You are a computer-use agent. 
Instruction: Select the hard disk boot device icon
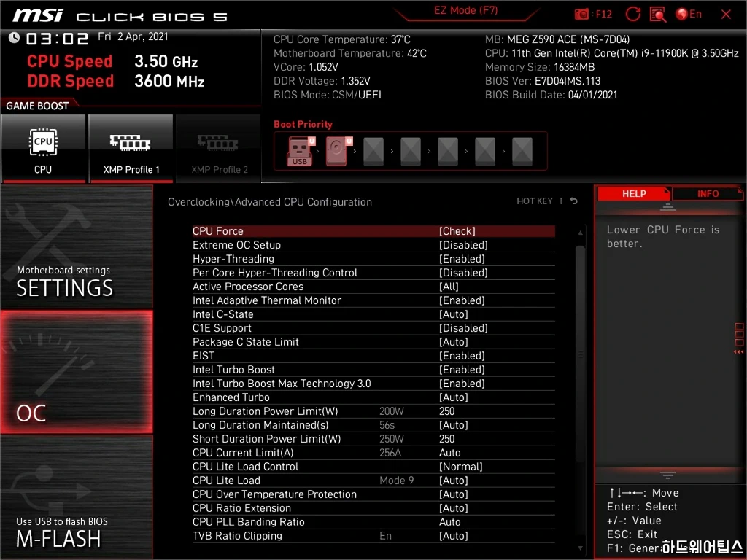click(337, 152)
